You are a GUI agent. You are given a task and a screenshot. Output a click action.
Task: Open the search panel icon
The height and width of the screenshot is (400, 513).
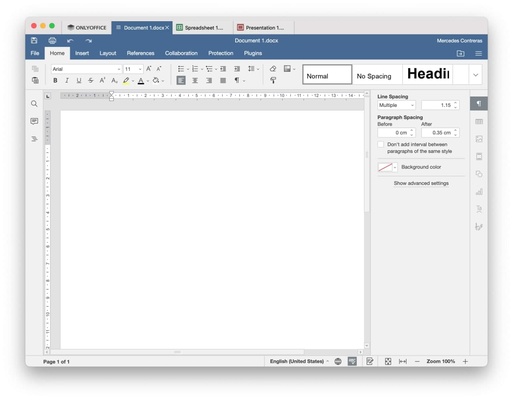(34, 104)
